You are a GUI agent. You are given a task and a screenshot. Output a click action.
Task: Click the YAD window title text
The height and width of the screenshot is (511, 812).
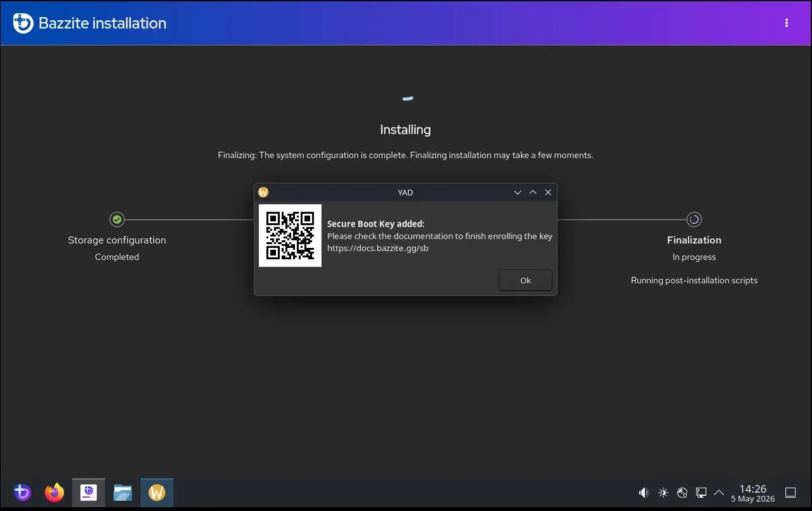coord(405,192)
